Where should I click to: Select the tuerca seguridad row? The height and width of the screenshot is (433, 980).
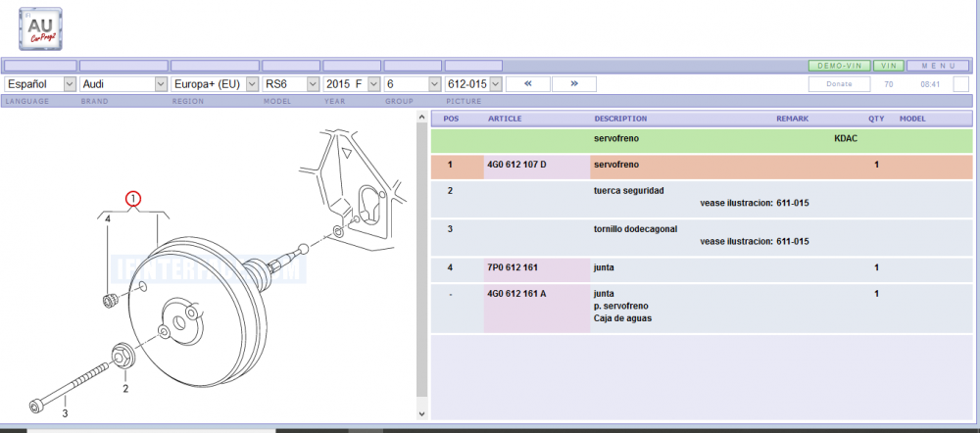[702, 199]
